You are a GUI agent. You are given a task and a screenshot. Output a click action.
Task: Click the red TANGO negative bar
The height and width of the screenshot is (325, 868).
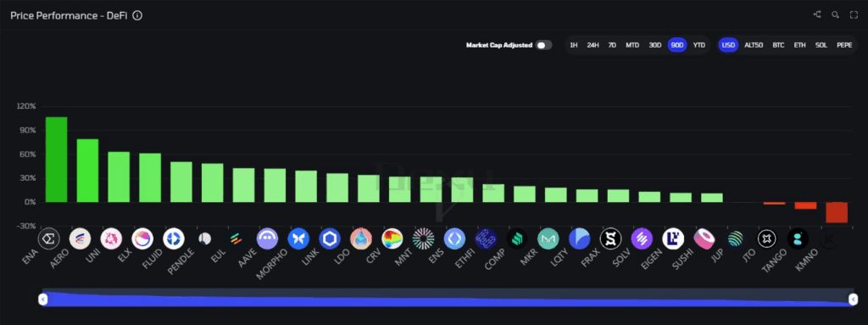(805, 205)
